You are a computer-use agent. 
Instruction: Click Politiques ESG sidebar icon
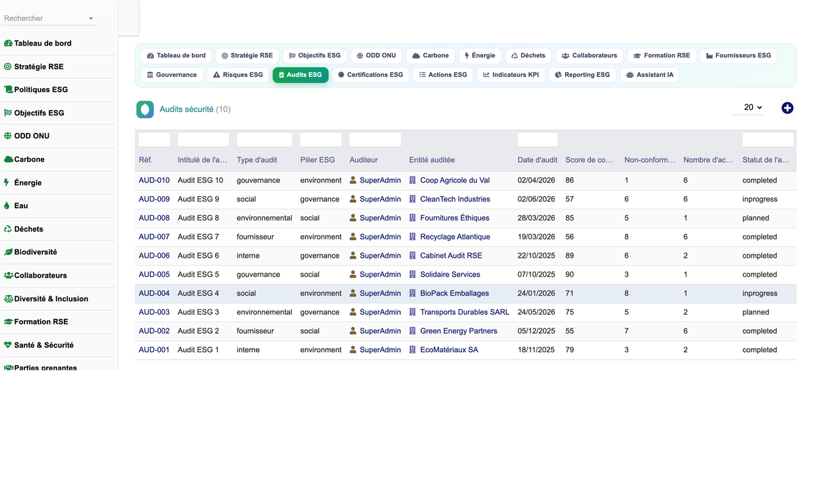click(8, 90)
